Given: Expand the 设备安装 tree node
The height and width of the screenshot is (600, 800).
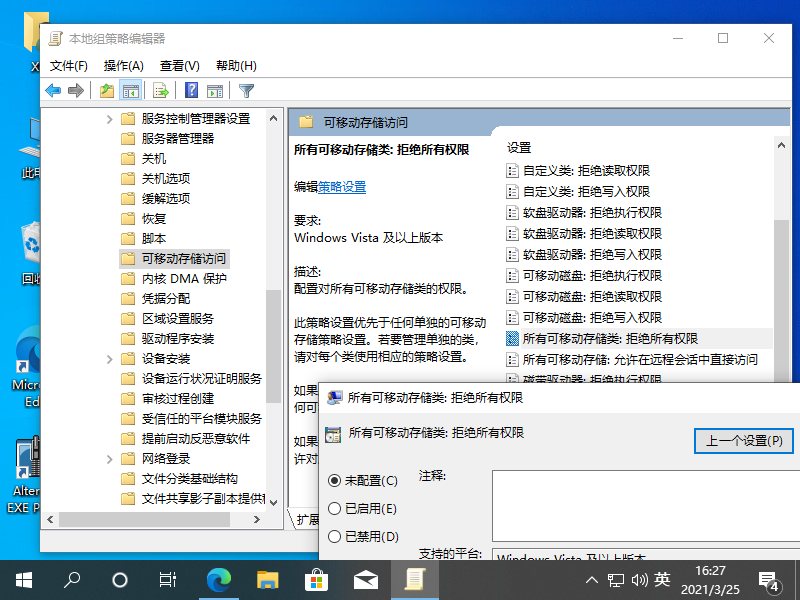Looking at the screenshot, I should (x=109, y=359).
